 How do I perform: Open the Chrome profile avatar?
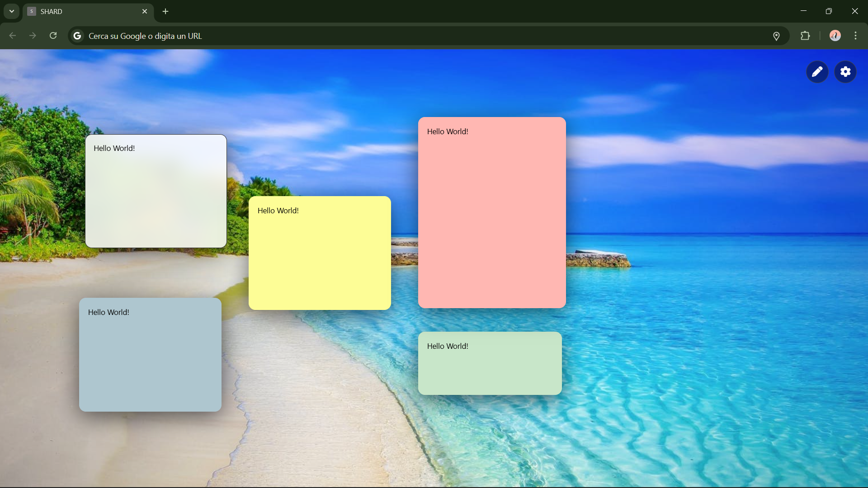click(835, 36)
